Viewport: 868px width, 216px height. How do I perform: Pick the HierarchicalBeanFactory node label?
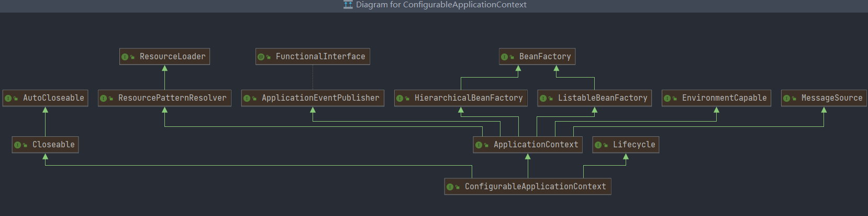[x=469, y=98]
